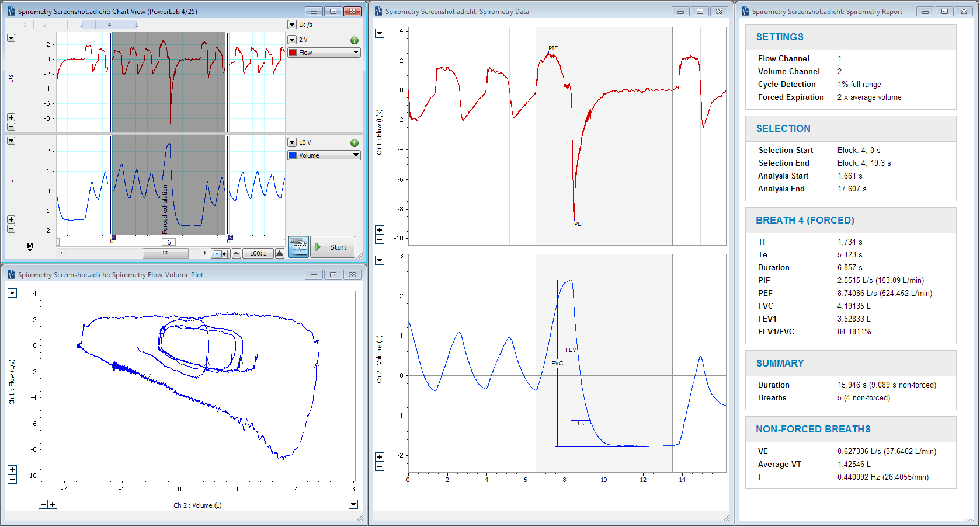980x527 pixels.
Task: Open the Volume channel function dropdown
Action: [324, 155]
